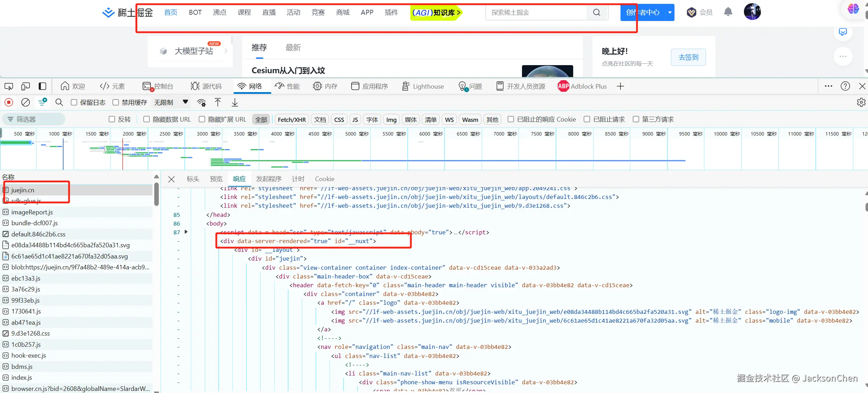
Task: Click the notification bell icon
Action: [728, 12]
